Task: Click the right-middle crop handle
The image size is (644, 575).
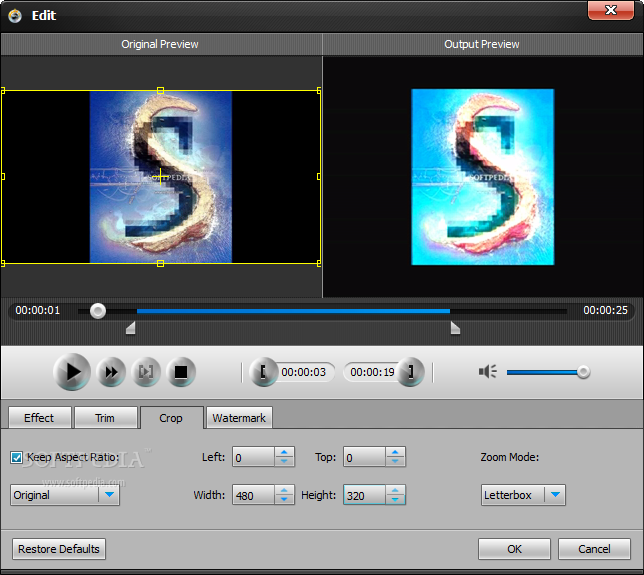Action: pyautogui.click(x=319, y=177)
